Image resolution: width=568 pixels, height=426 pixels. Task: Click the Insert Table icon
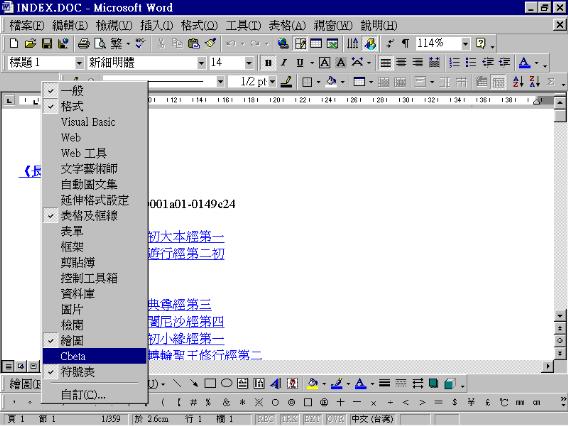pyautogui.click(x=316, y=44)
